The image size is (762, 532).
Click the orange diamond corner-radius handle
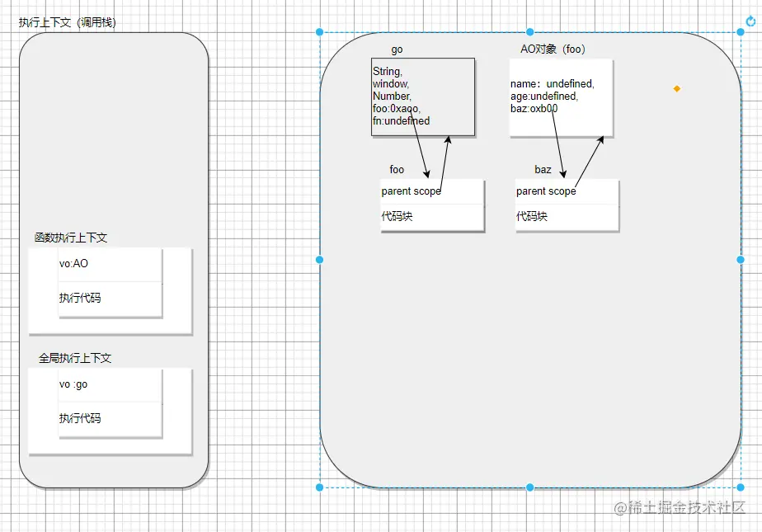(677, 88)
